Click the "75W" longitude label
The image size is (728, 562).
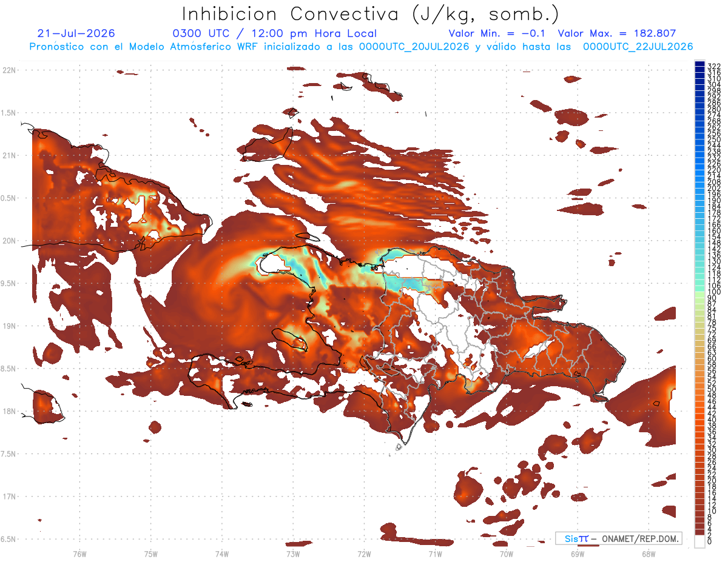coord(150,554)
